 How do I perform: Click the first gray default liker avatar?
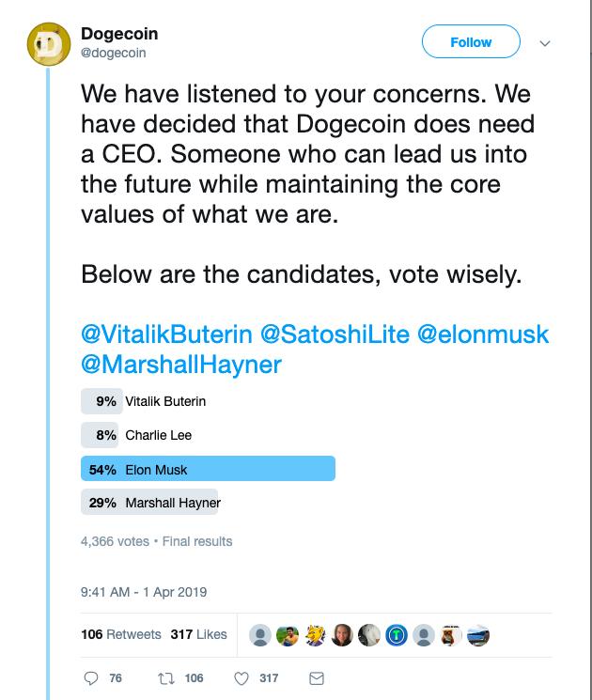[x=260, y=635]
